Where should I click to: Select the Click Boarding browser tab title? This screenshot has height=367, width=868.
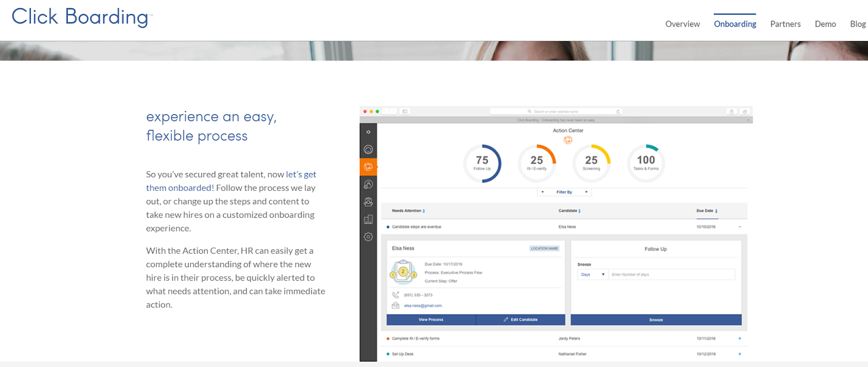556,120
